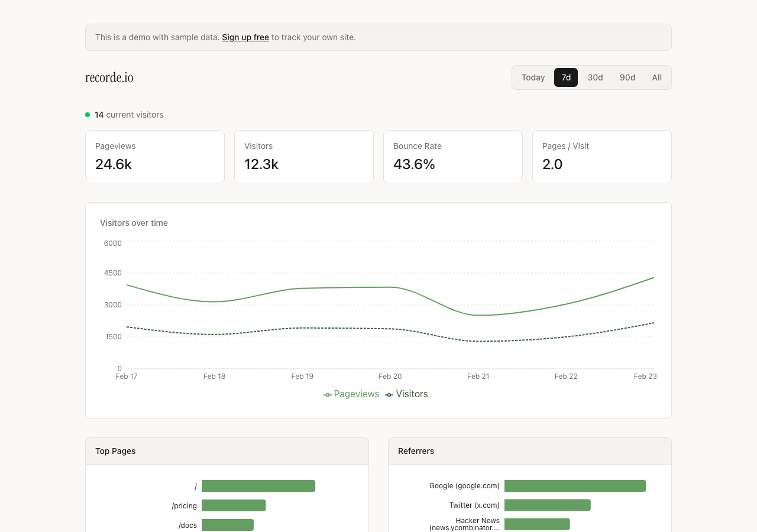
Task: Click the /docs bar in Top Pages
Action: coord(228,525)
